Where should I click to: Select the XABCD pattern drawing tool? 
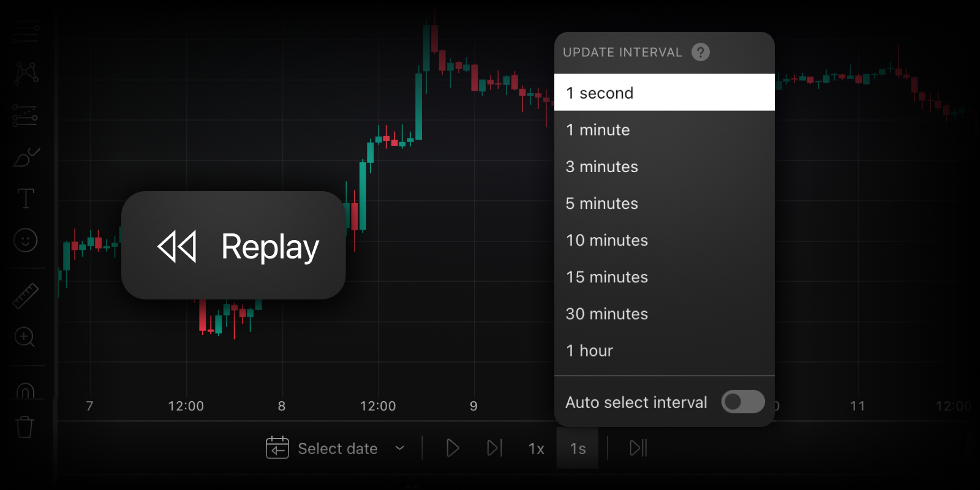coord(26,73)
